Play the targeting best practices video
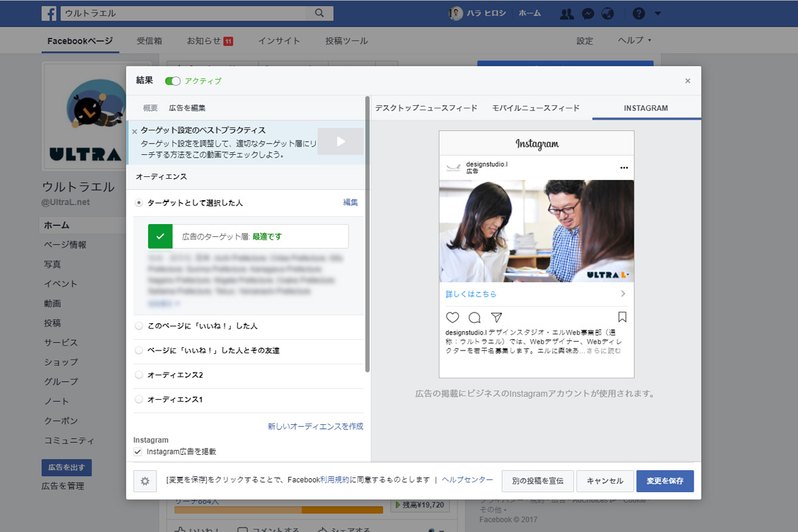 click(x=340, y=141)
